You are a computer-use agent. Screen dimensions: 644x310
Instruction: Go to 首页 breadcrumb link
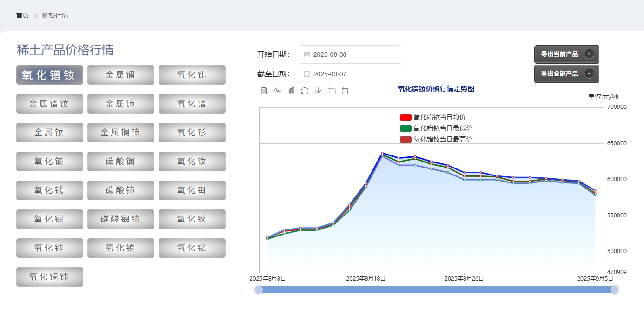click(22, 15)
